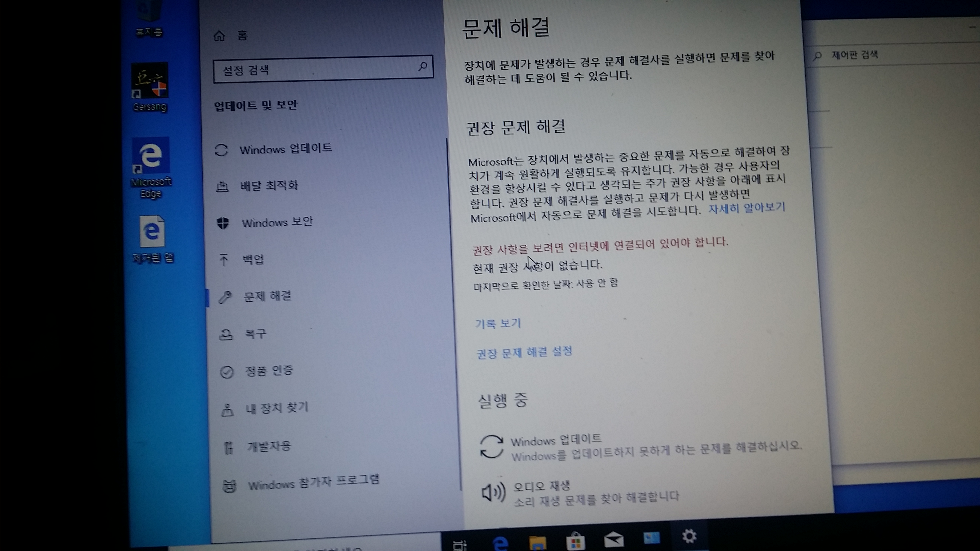
Task: Open the Gersang desktop shortcut
Action: (150, 87)
